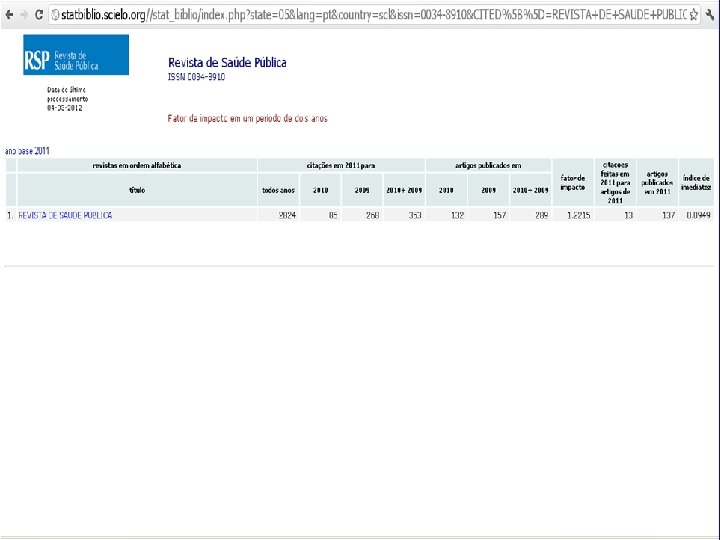Click 'Fator de impacto em um período de dois anos' heading
Viewport: 720px width, 540px height.
pyautogui.click(x=248, y=118)
